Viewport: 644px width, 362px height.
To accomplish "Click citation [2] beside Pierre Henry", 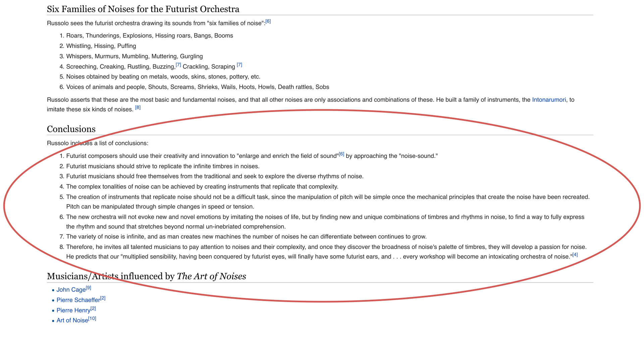I will pos(93,308).
